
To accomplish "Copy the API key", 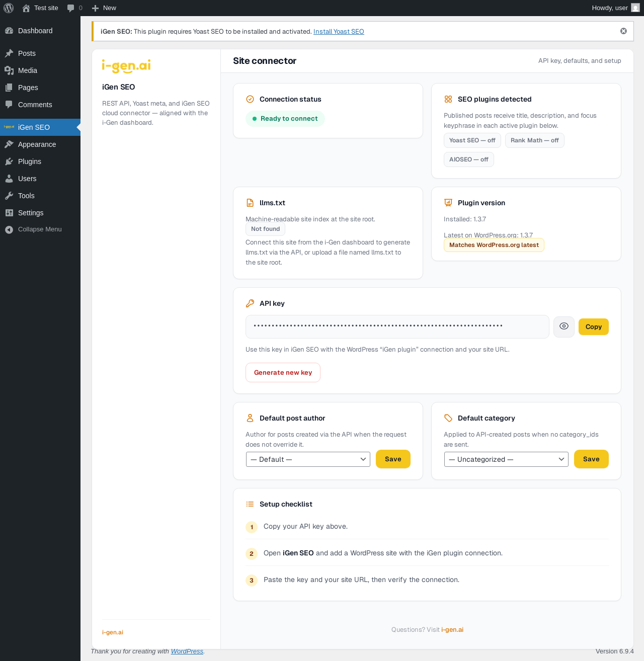I will click(594, 327).
